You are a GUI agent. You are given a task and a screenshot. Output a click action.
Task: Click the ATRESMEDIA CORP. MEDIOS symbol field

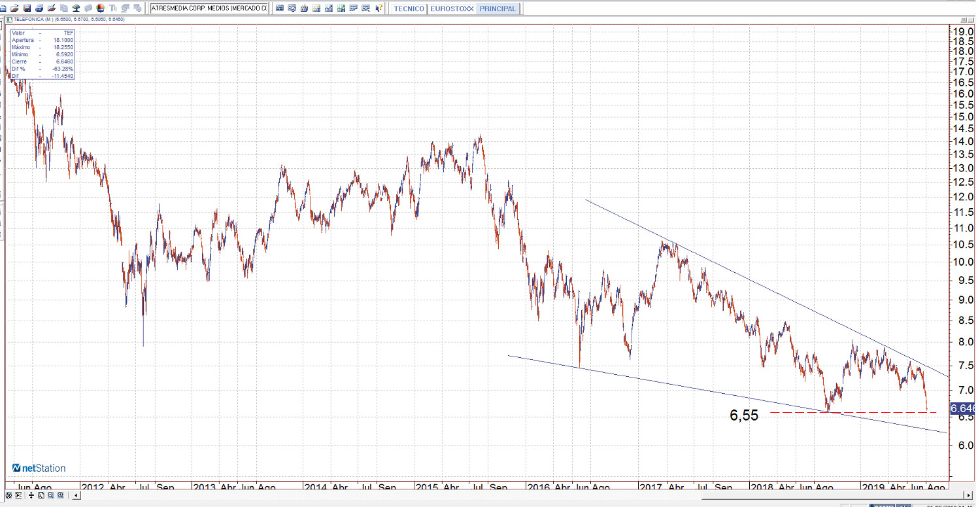pyautogui.click(x=209, y=9)
